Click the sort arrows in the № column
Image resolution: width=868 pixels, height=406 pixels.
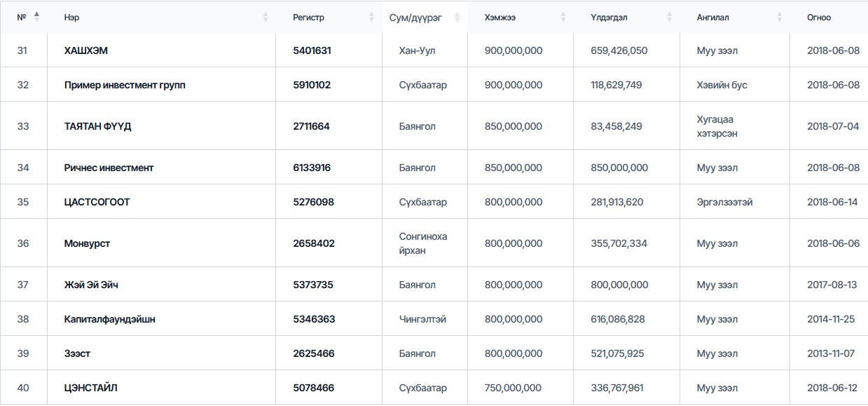pos(36,17)
